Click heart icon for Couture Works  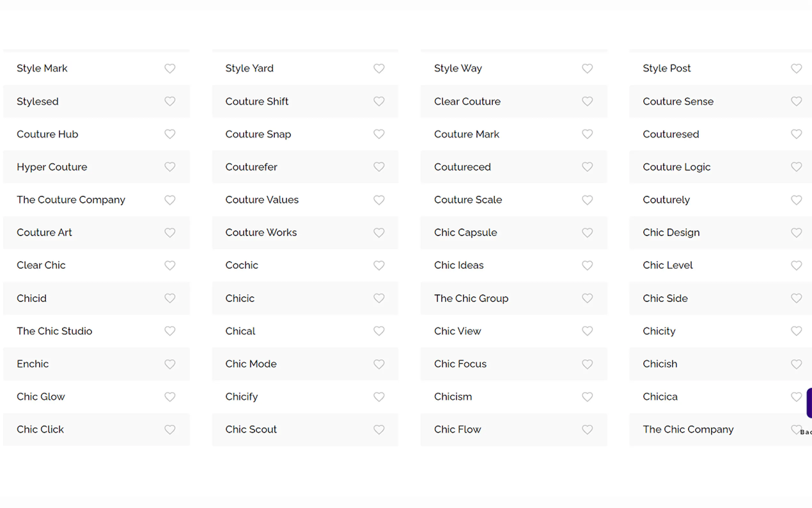click(x=379, y=233)
